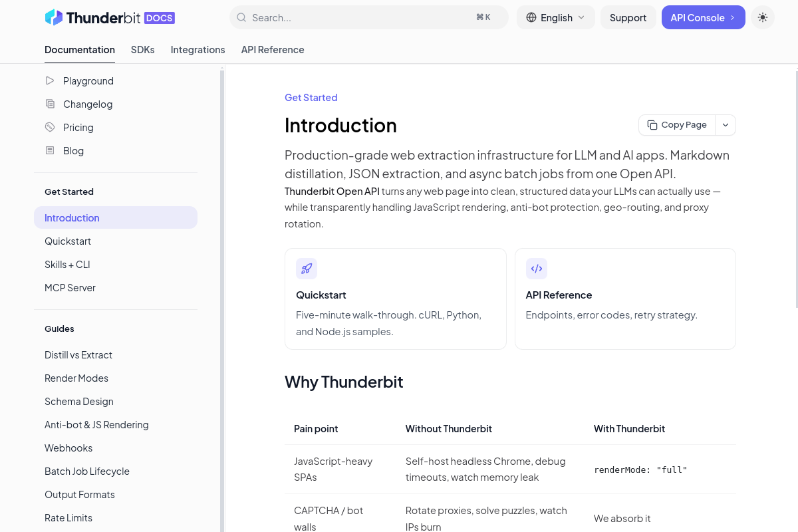Open the API Reference tab
The image size is (798, 532).
click(273, 50)
